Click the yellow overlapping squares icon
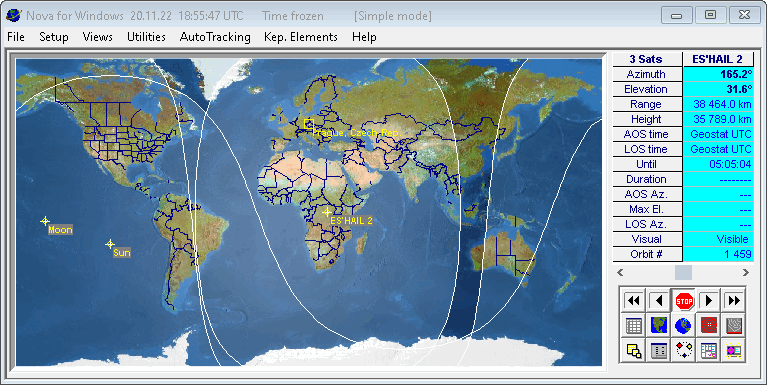 [x=633, y=350]
